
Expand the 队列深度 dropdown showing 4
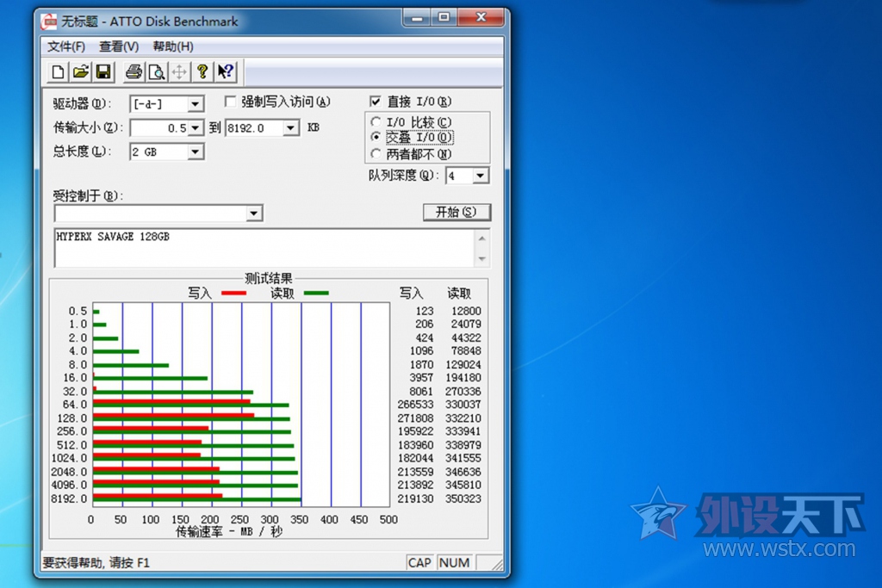pos(480,176)
